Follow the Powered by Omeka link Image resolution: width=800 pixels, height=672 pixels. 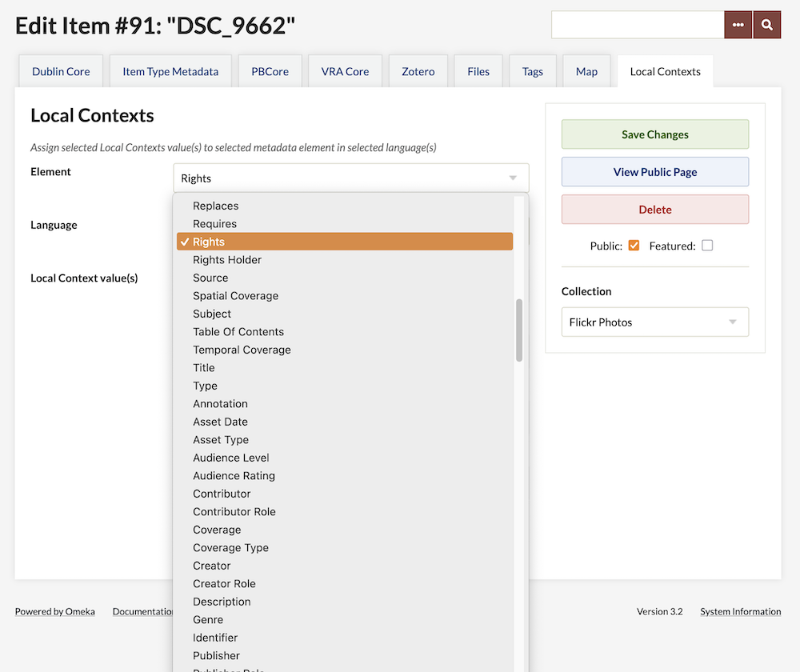54,611
